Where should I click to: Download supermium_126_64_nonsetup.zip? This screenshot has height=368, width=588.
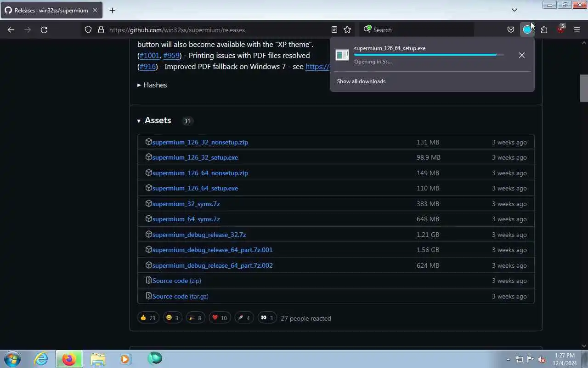[200, 173]
